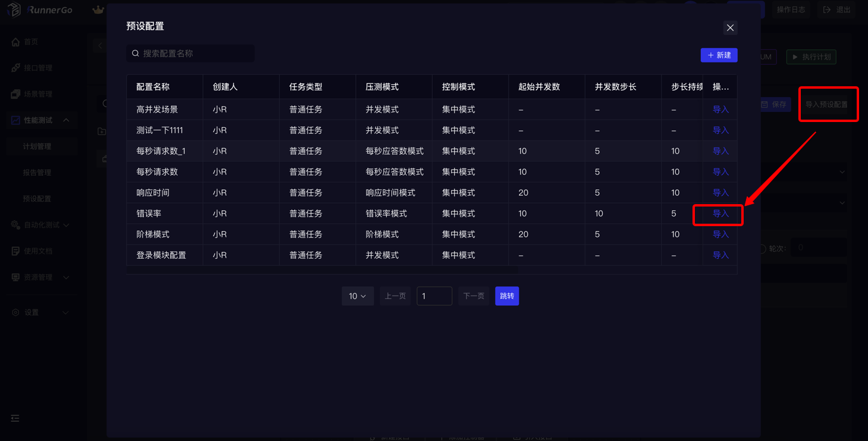This screenshot has height=441, width=868.
Task: Click the 设置 gear icon
Action: coord(15,312)
